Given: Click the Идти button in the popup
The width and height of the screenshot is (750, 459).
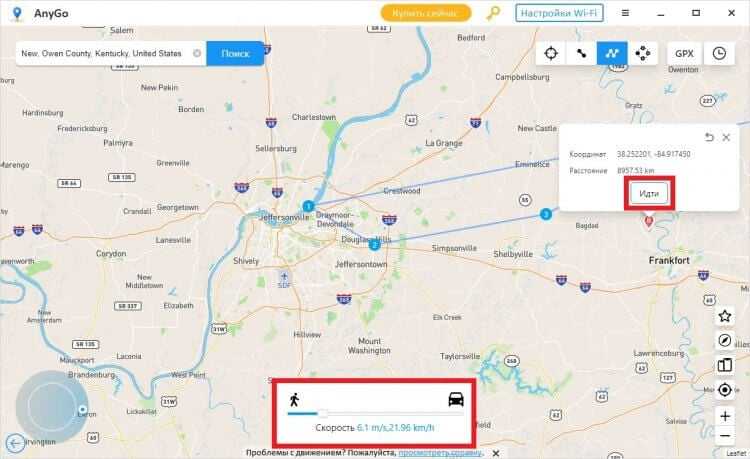Looking at the screenshot, I should tap(649, 193).
